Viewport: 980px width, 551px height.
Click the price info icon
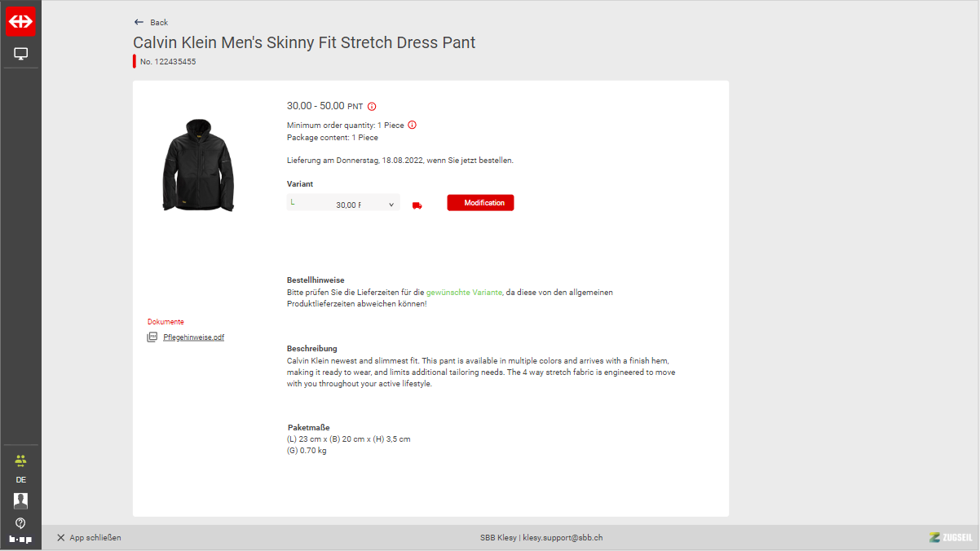pos(372,106)
